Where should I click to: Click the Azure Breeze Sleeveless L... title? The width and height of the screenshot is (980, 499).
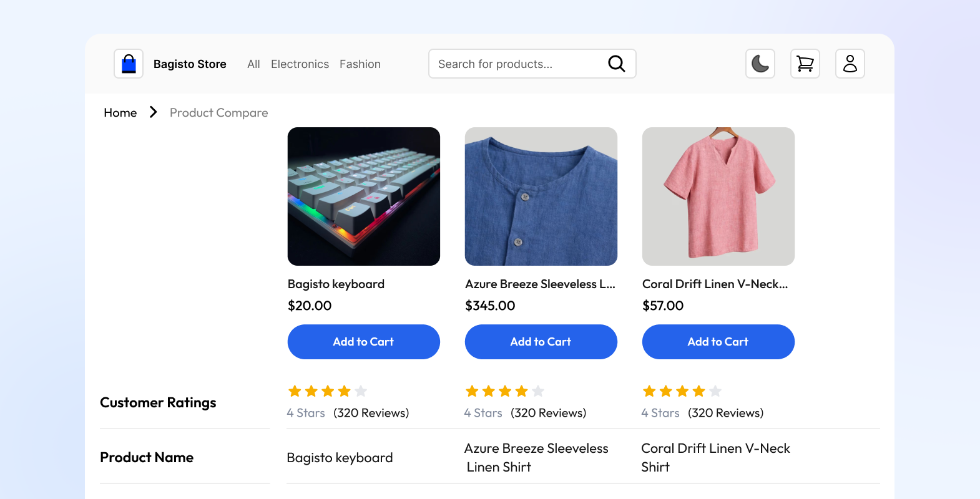pyautogui.click(x=540, y=284)
